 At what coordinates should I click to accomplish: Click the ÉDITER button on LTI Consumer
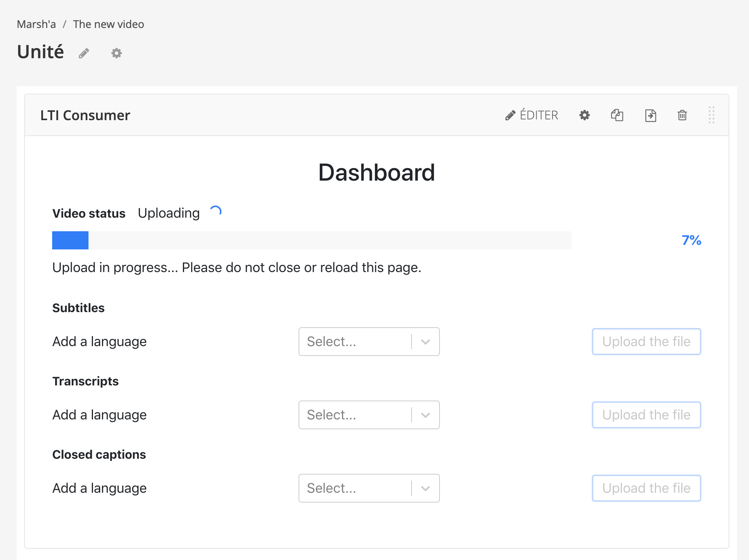pos(532,115)
